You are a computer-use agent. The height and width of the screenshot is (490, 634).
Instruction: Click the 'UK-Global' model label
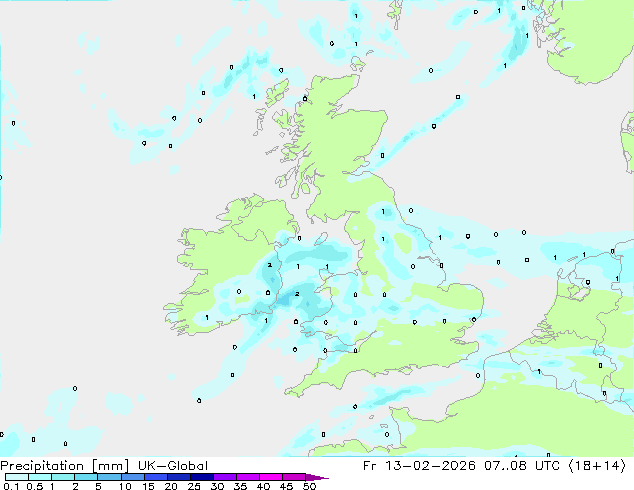click(x=173, y=466)
